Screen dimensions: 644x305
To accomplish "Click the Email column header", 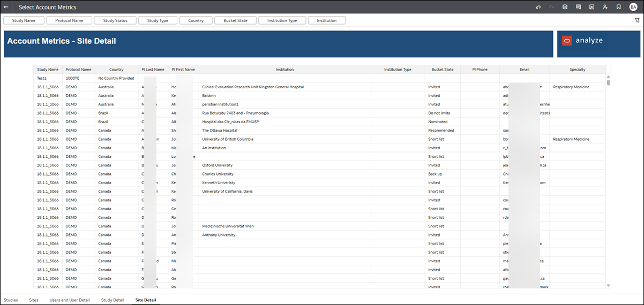I will pyautogui.click(x=525, y=70).
